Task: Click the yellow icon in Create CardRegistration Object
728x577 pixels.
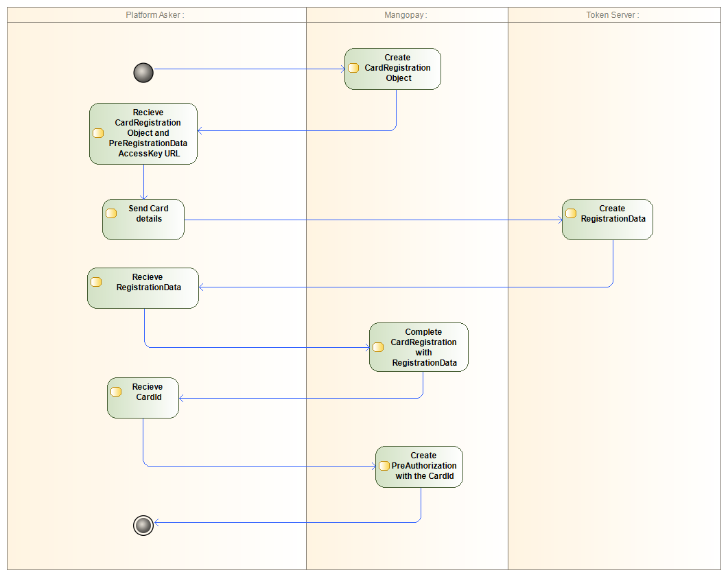Action: coord(354,68)
